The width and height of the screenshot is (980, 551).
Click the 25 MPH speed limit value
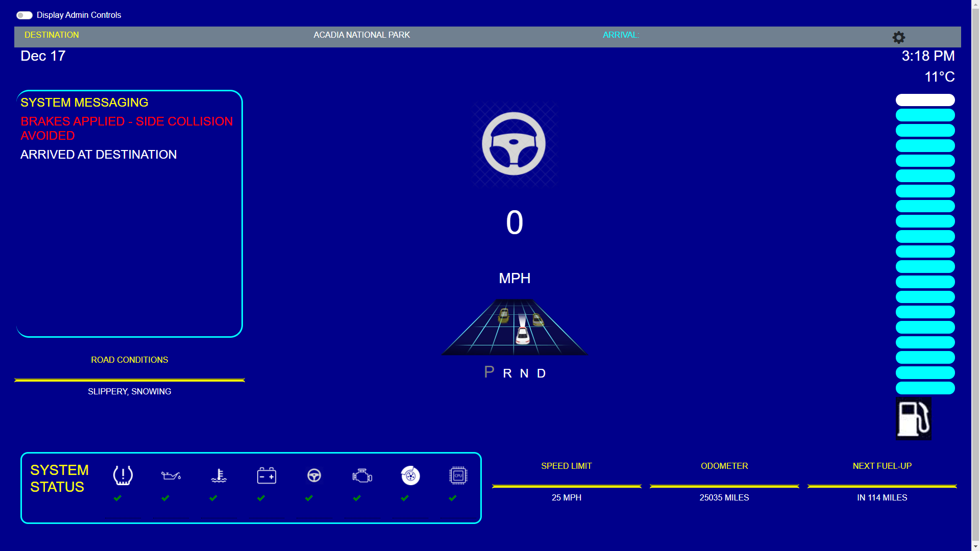click(x=567, y=497)
